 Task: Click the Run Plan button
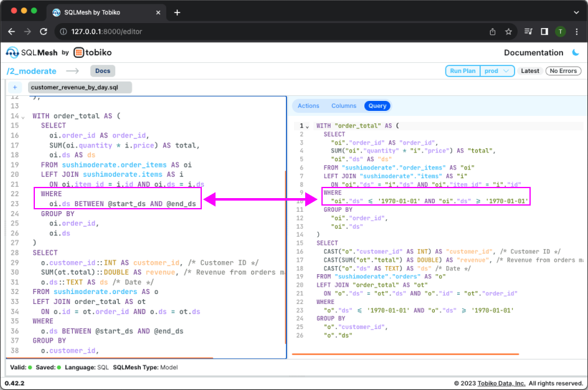pyautogui.click(x=462, y=71)
